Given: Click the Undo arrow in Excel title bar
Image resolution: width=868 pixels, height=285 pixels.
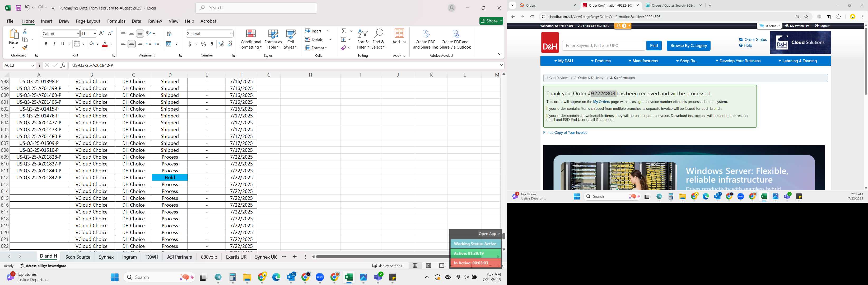Looking at the screenshot, I should coord(27,8).
